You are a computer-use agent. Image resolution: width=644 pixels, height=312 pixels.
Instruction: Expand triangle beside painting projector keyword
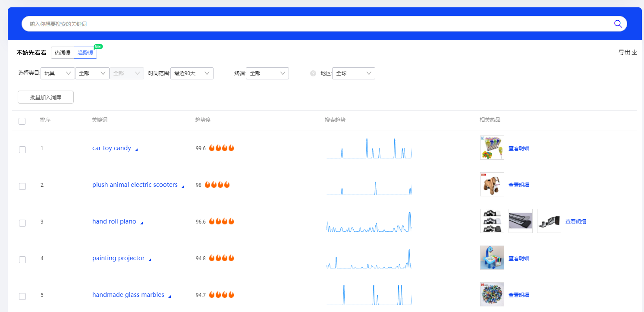pyautogui.click(x=150, y=259)
